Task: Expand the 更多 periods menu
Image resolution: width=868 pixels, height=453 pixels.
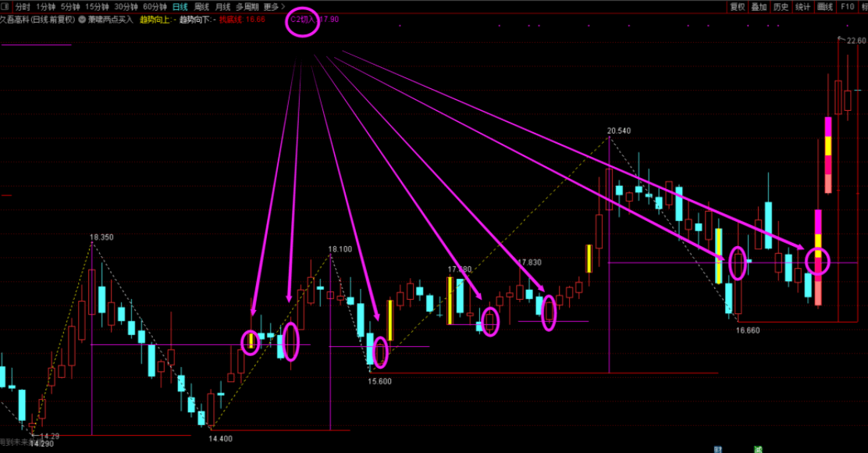Action: pyautogui.click(x=274, y=7)
